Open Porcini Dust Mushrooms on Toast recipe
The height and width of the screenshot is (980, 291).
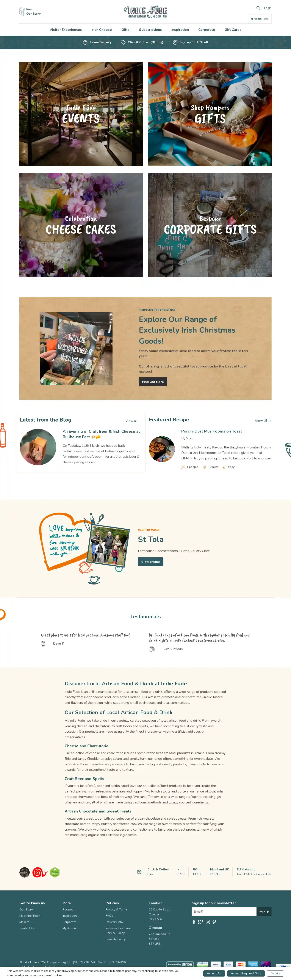click(x=211, y=431)
